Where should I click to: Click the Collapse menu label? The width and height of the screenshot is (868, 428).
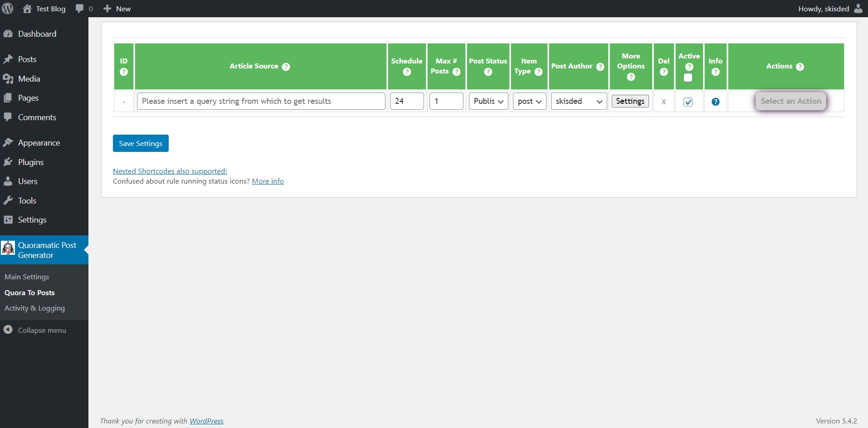pos(42,331)
